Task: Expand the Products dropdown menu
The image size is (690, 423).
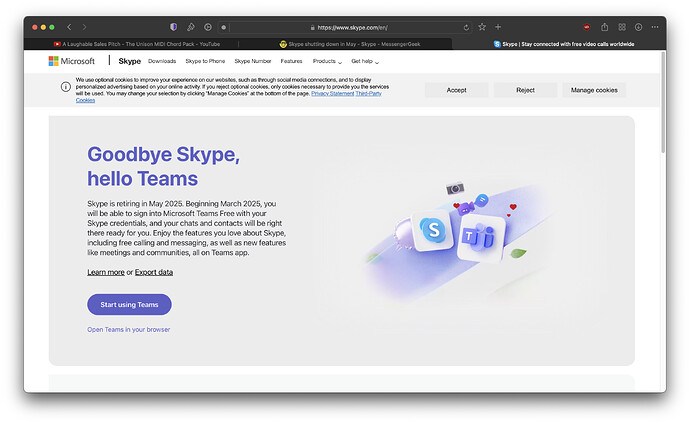Action: [327, 61]
